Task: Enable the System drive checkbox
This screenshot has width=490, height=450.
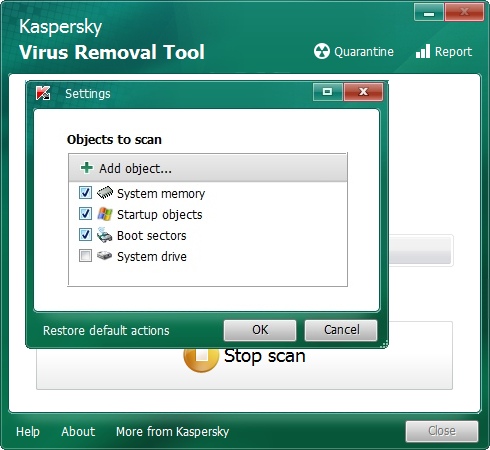Action: (x=85, y=256)
